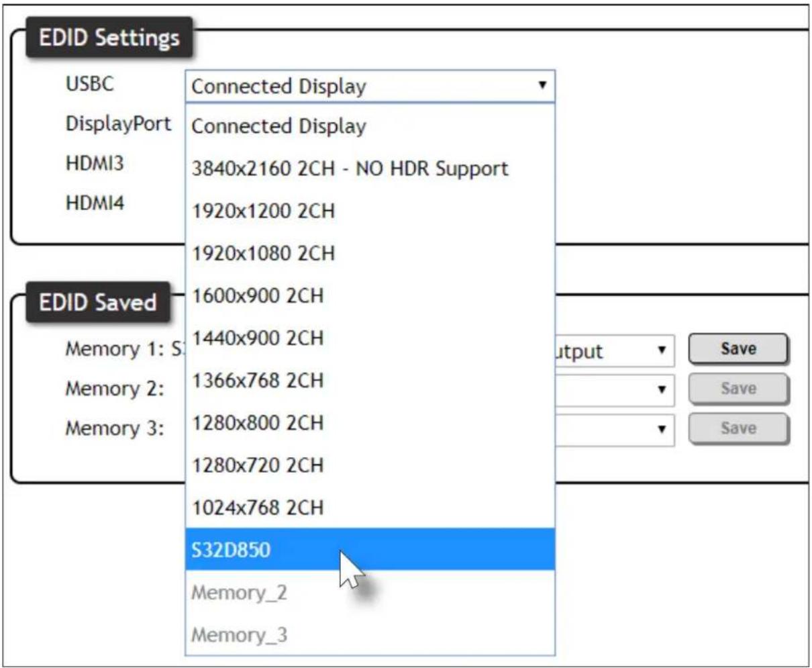Select 1920x1200 2CH option
Viewport: 812px width, 668px height.
coord(370,211)
